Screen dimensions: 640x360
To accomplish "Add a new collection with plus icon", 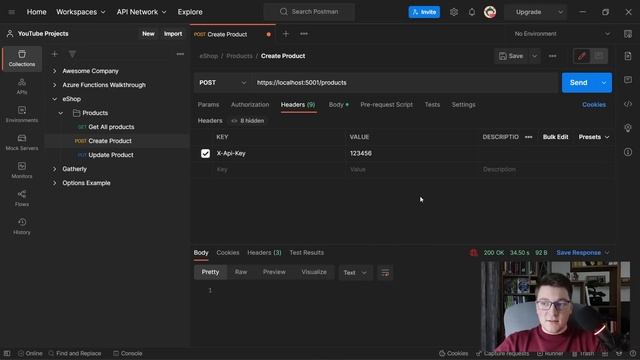I will 54,54.
